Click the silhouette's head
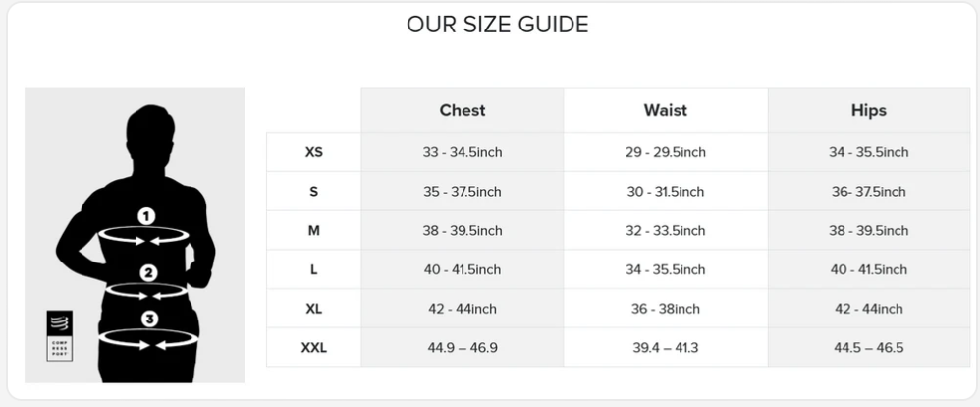 coord(150,137)
